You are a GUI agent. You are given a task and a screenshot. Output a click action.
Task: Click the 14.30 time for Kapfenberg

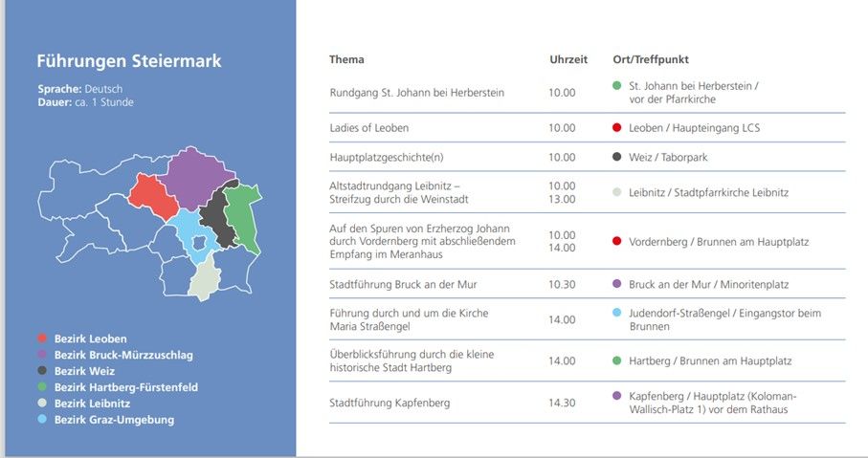coord(562,403)
